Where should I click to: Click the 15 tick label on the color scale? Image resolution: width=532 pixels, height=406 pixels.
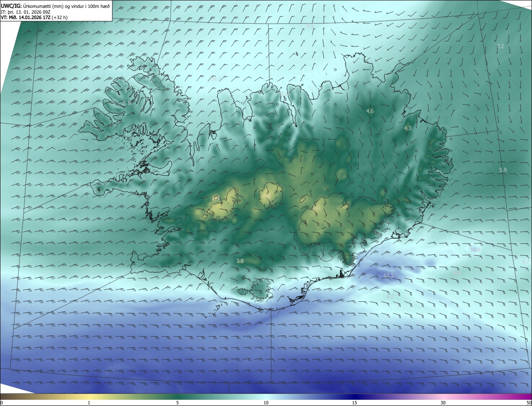(x=355, y=403)
